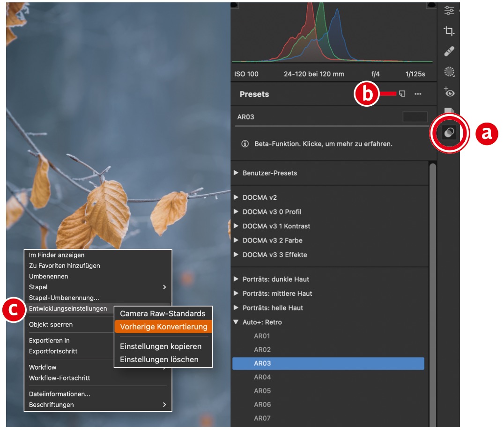Click the AR03 amount value field
504x430 pixels.
pos(415,117)
